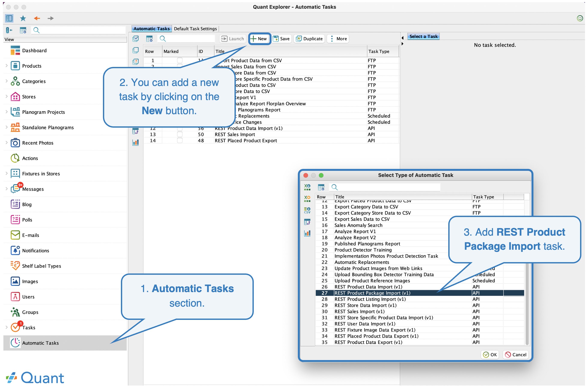Click the Select a Task tab

(424, 37)
